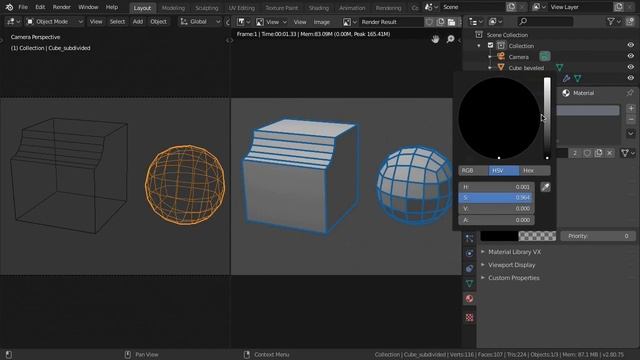Open the Image menu in render editor

click(322, 22)
